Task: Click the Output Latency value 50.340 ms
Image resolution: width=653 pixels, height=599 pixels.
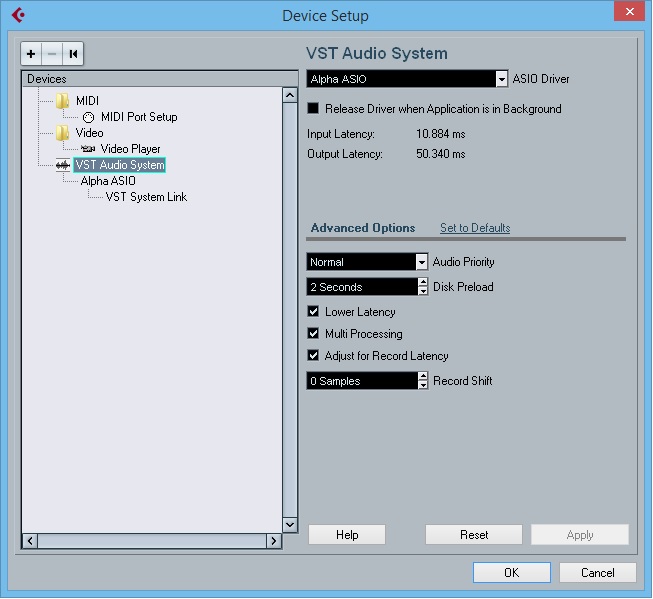Action: point(441,154)
